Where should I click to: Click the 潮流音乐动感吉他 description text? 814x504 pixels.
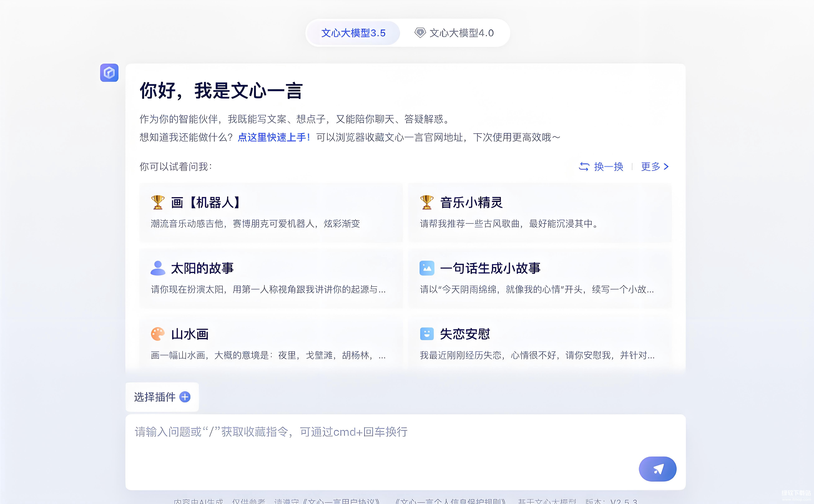[255, 224]
